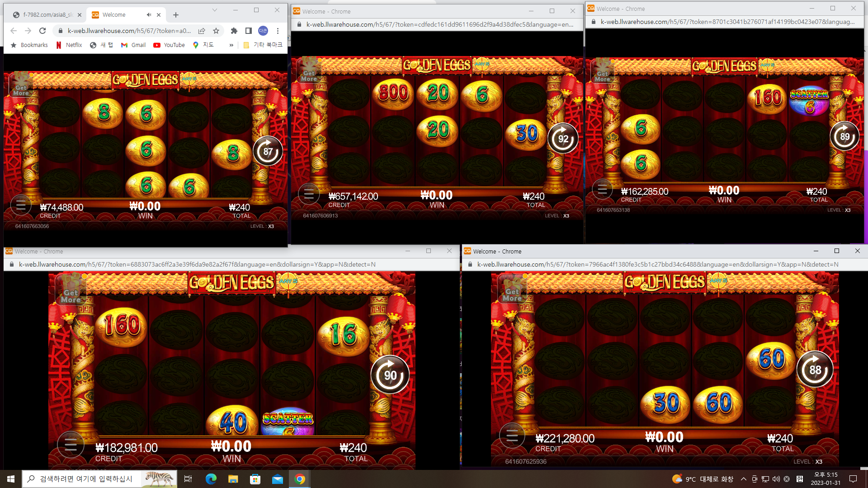The height and width of the screenshot is (488, 868).
Task: Open hamburger menu in game with ₩162,285.00 credit
Action: pyautogui.click(x=603, y=189)
